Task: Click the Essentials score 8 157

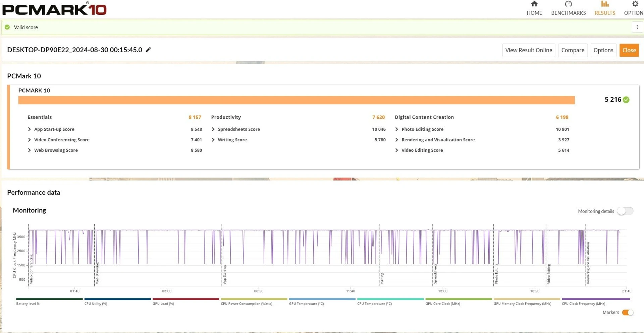Action: (x=195, y=117)
